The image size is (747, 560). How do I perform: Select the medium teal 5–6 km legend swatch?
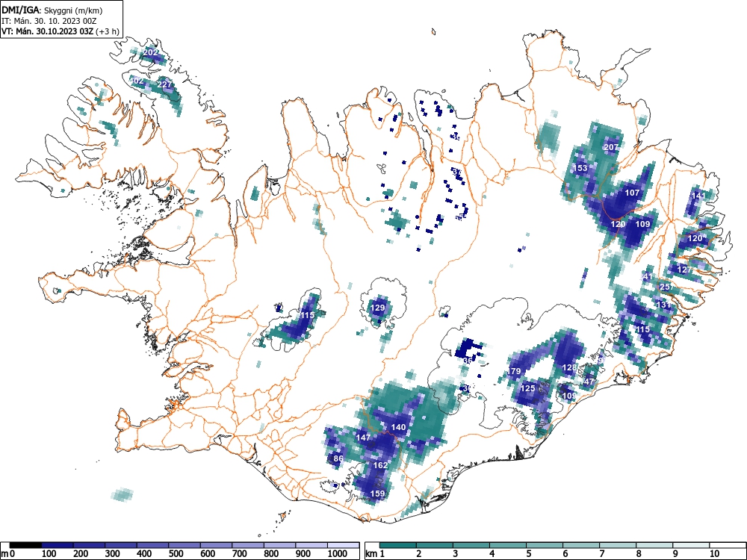[545, 545]
